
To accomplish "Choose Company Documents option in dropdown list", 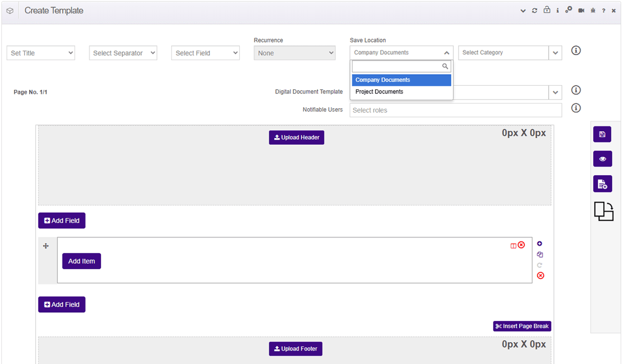I will (382, 80).
